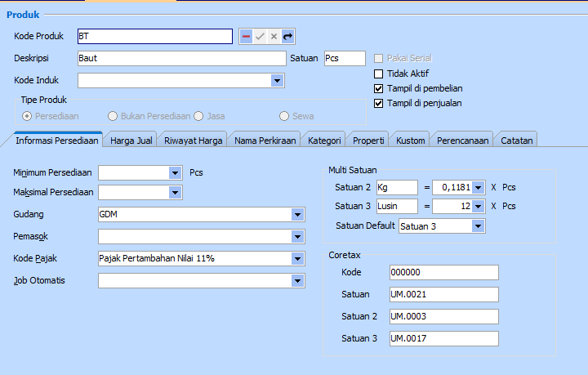Open Satuan 3 conversion value dropdown
Viewport: 588px width, 375px height.
pyautogui.click(x=478, y=206)
